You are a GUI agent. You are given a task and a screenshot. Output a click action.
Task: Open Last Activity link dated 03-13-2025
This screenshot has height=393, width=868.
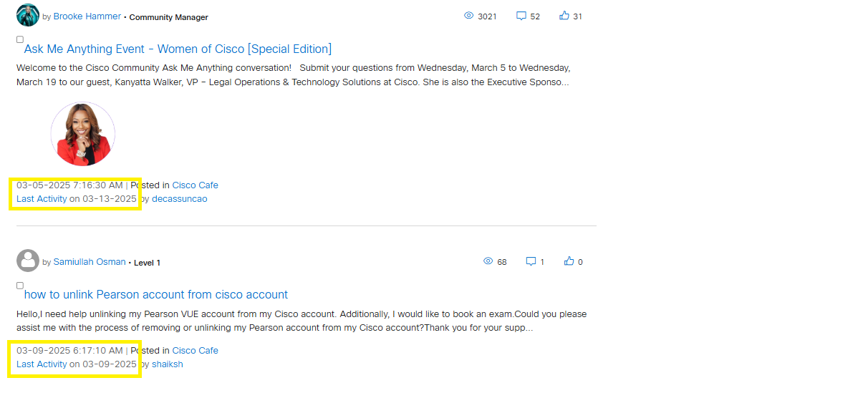click(x=77, y=198)
